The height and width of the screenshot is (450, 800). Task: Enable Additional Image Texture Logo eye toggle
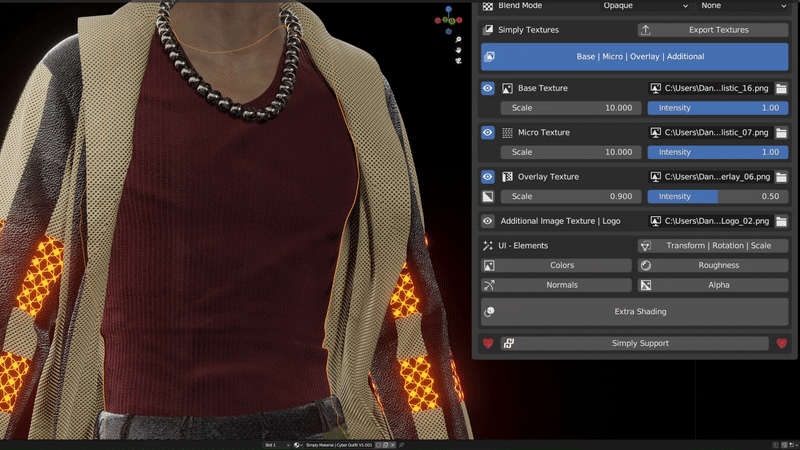click(x=488, y=221)
